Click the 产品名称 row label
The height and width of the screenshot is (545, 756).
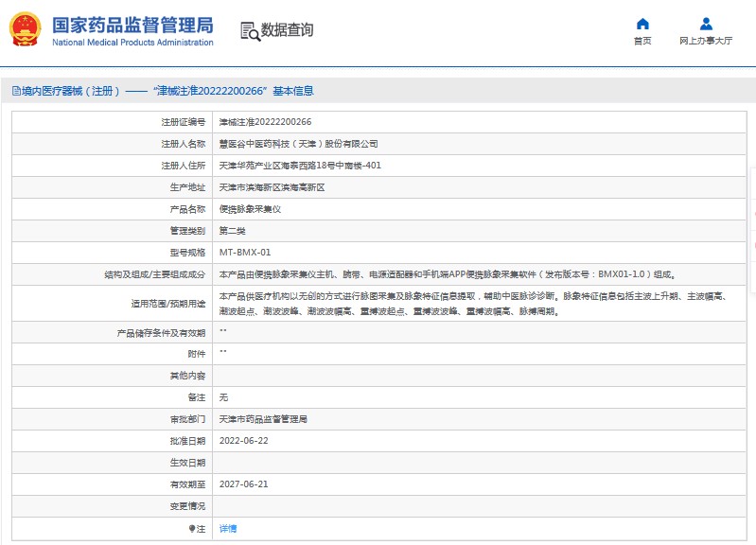click(x=187, y=209)
